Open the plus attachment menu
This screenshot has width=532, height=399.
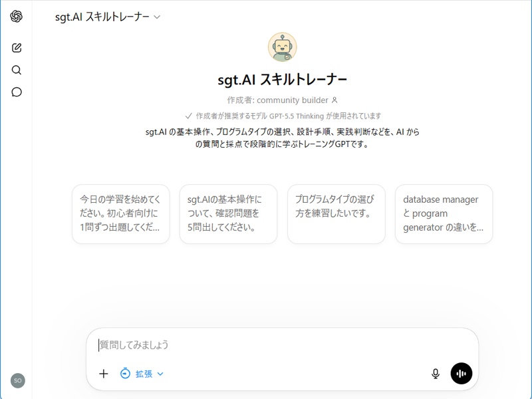coord(104,374)
